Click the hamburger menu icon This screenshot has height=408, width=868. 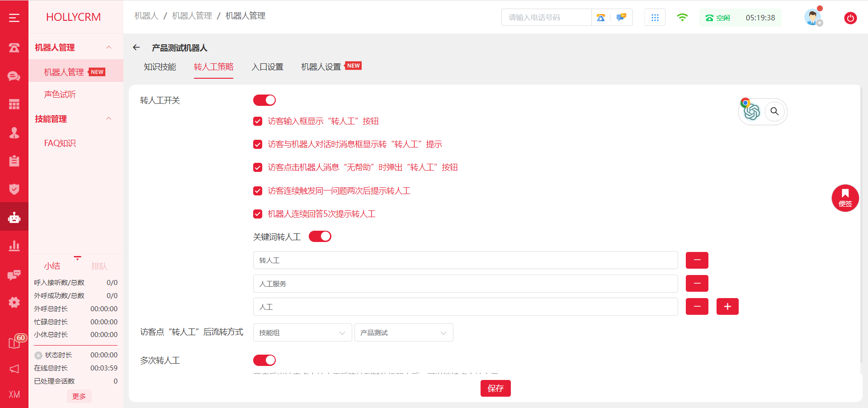click(14, 18)
